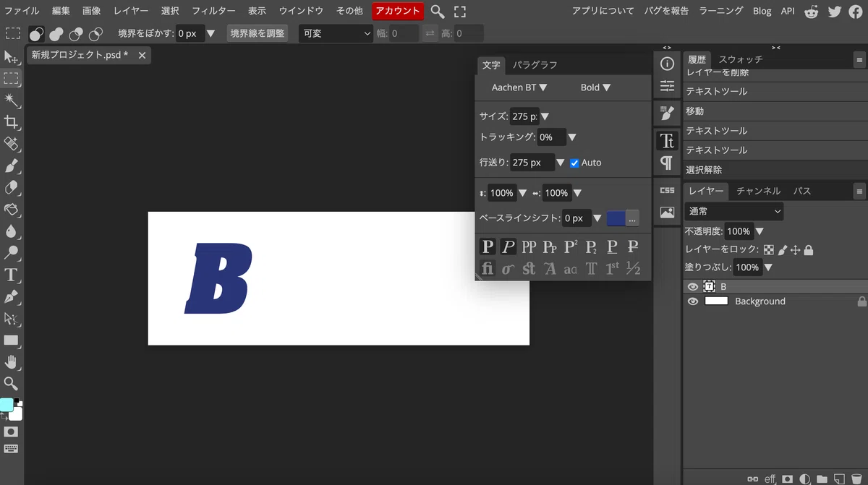Select the Zoom magnifier tool
The image size is (868, 485).
[x=11, y=383]
